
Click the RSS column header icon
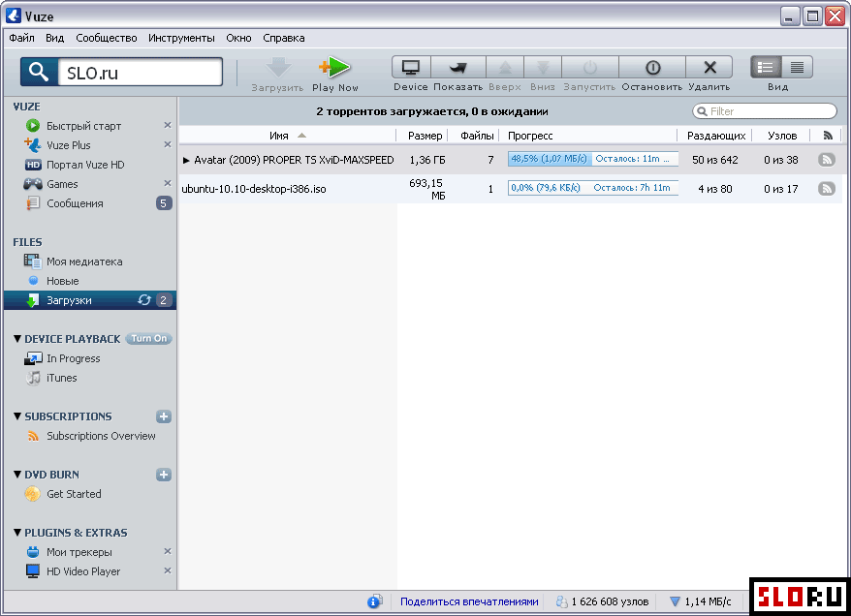pos(828,136)
